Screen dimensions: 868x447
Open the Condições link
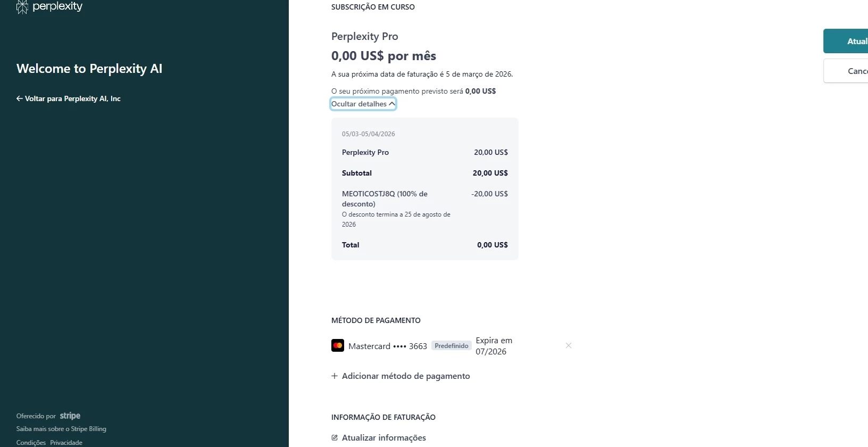click(31, 443)
